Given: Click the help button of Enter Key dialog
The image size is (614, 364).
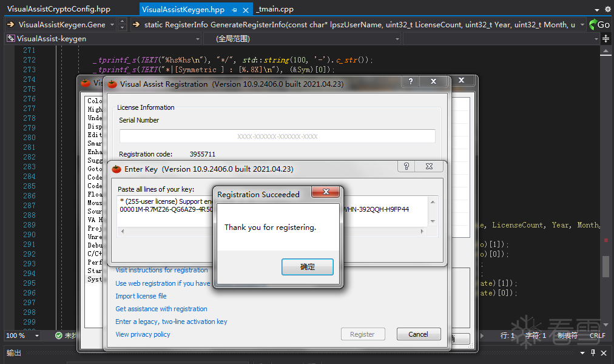Looking at the screenshot, I should coord(407,166).
